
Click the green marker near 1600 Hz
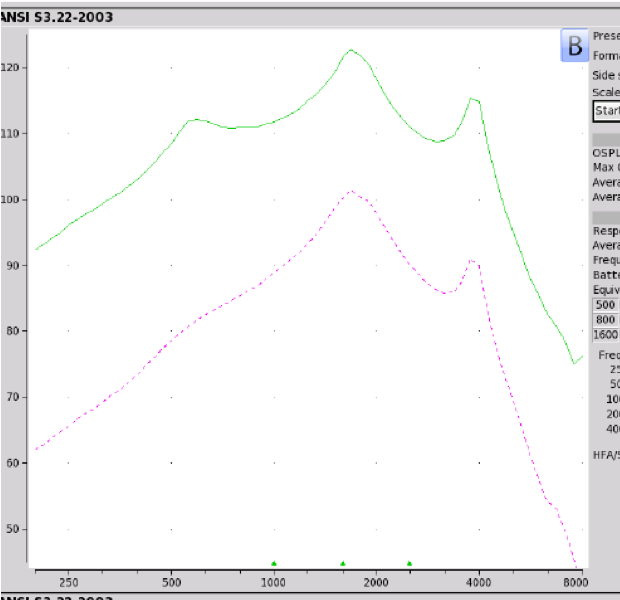click(343, 563)
